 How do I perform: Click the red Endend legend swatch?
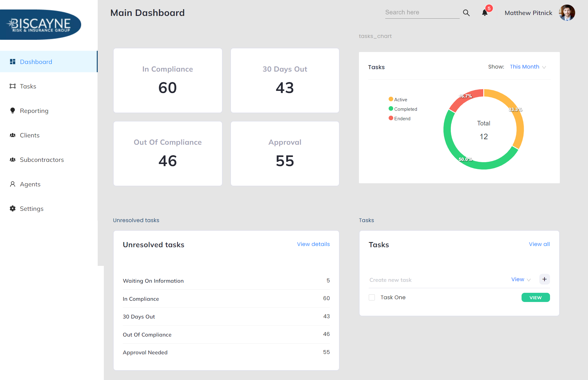pos(391,118)
